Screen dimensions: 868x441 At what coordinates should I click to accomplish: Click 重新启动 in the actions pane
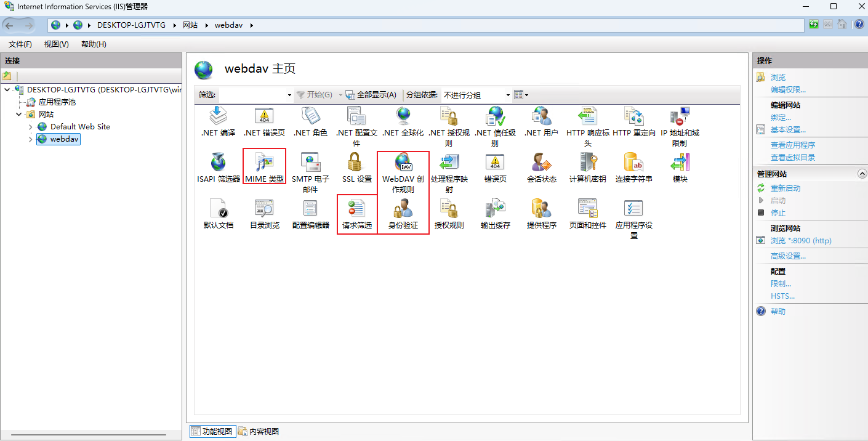[x=786, y=188]
